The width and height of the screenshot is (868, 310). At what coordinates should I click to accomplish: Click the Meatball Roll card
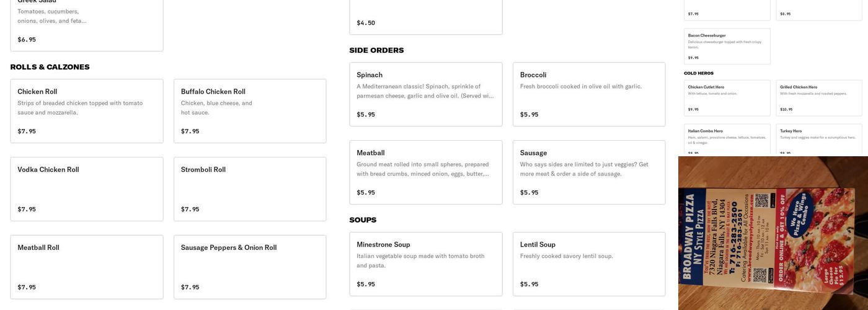87,267
